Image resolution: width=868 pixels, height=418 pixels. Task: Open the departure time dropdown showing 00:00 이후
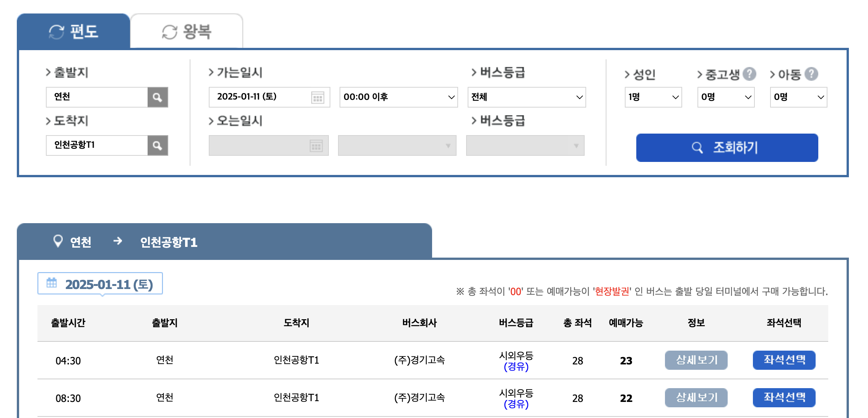[x=398, y=97]
